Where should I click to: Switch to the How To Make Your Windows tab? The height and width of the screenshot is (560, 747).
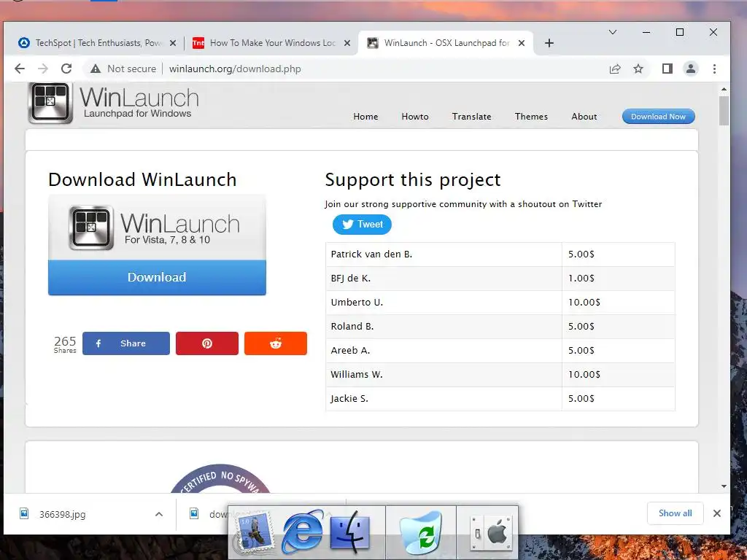pos(271,43)
